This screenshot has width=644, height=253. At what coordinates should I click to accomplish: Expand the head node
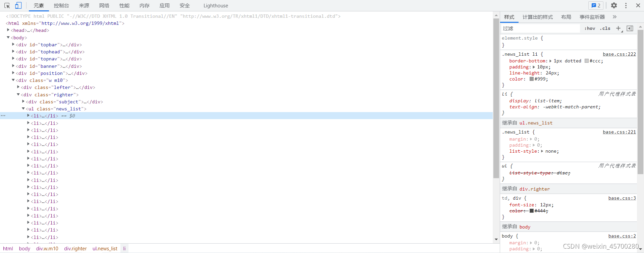coord(8,30)
